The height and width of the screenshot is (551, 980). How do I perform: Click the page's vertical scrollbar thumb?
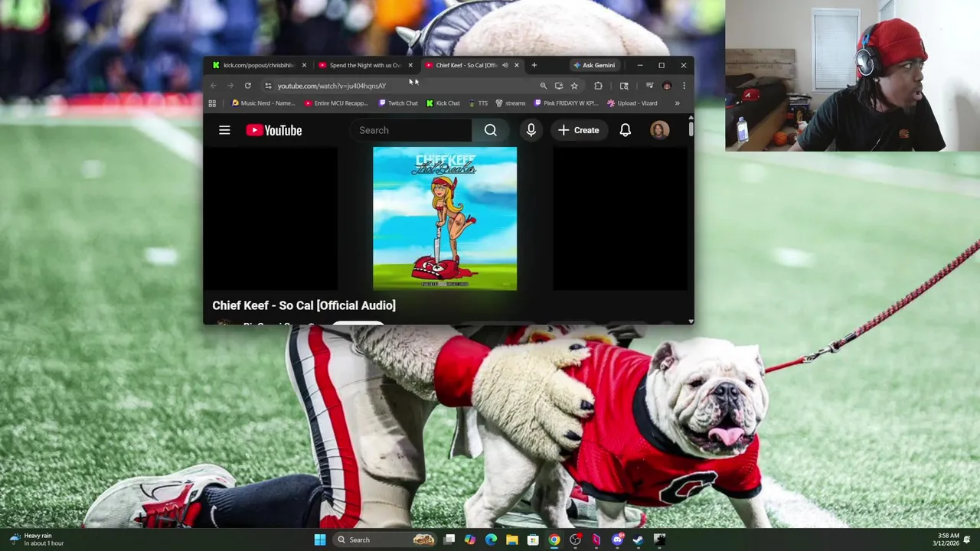pos(691,128)
